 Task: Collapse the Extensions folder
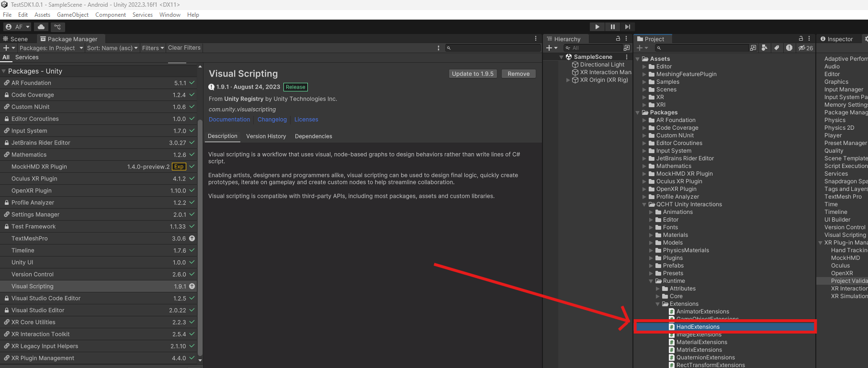click(x=658, y=304)
